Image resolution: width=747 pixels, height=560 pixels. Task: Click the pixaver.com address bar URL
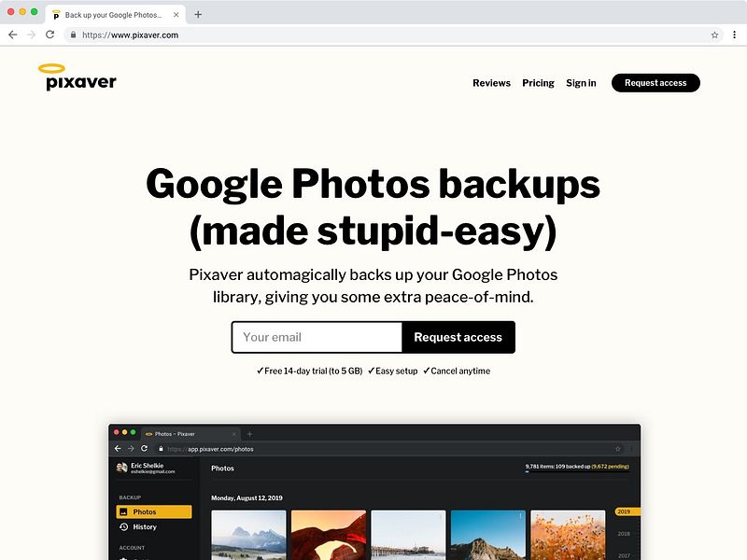(x=130, y=35)
